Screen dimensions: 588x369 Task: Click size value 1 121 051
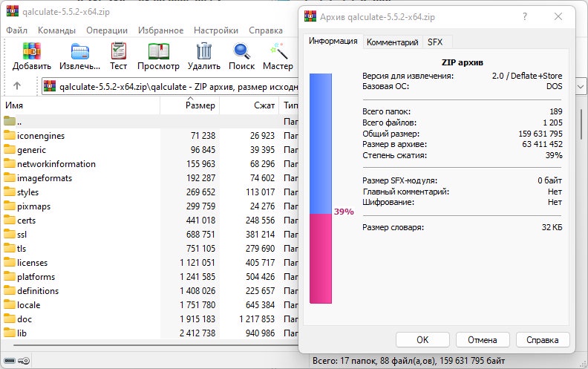(x=197, y=263)
